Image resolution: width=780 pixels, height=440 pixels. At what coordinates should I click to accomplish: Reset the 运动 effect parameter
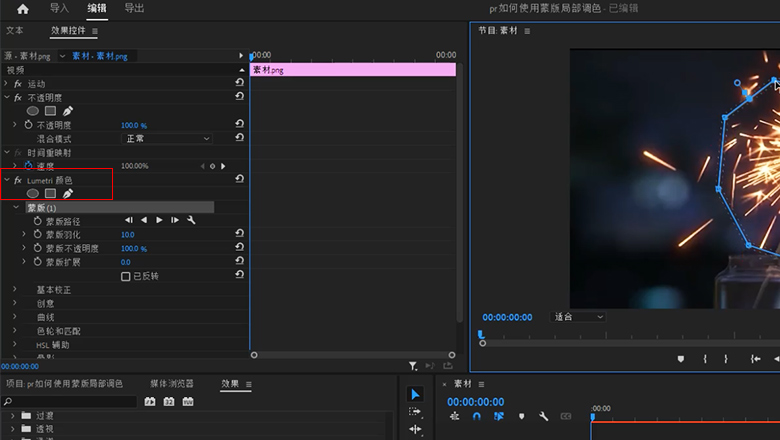[x=239, y=83]
